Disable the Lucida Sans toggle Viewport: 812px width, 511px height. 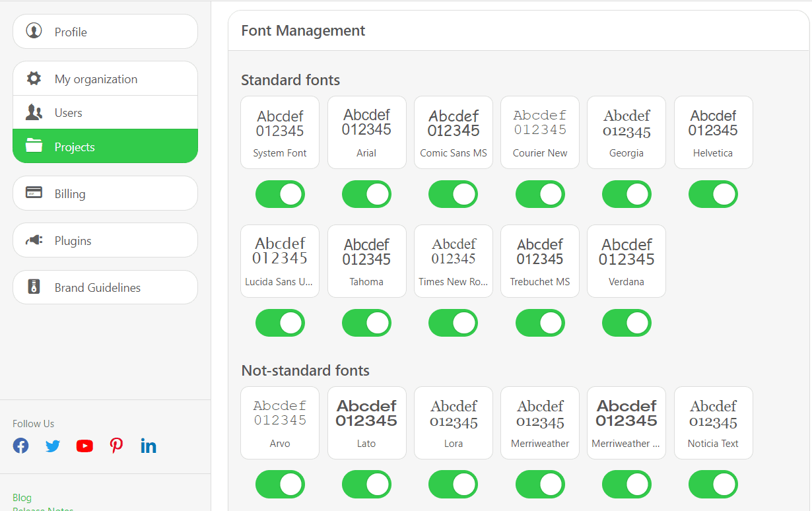click(x=280, y=323)
